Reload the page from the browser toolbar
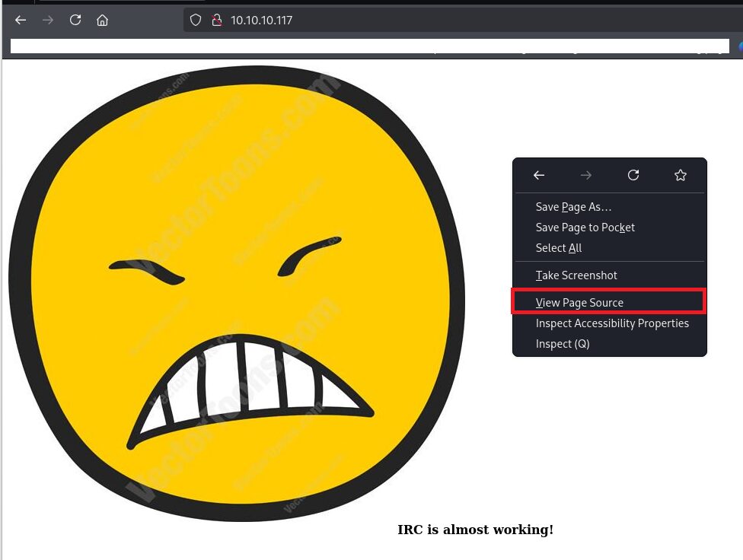This screenshot has height=560, width=743. (75, 21)
